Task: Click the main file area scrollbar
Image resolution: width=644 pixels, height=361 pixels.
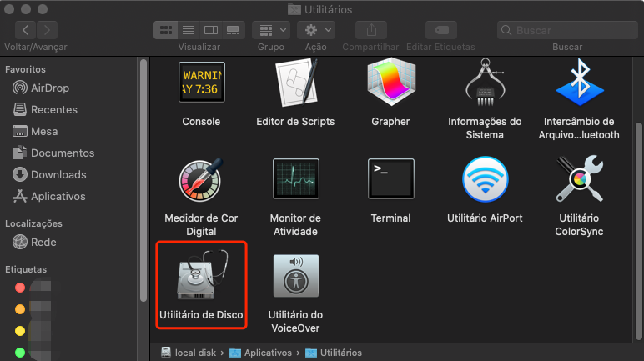Action: (x=639, y=231)
